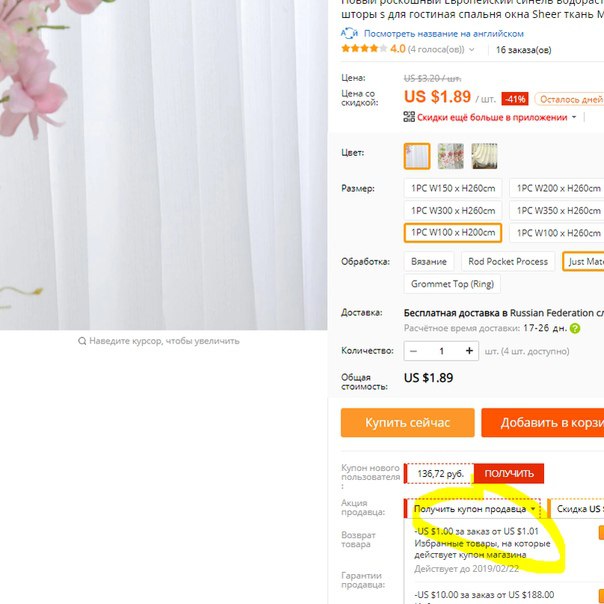Image resolution: width=604 pixels, height=604 pixels.
Task: Select size 1PC W300 x H260cm
Action: tap(453, 211)
